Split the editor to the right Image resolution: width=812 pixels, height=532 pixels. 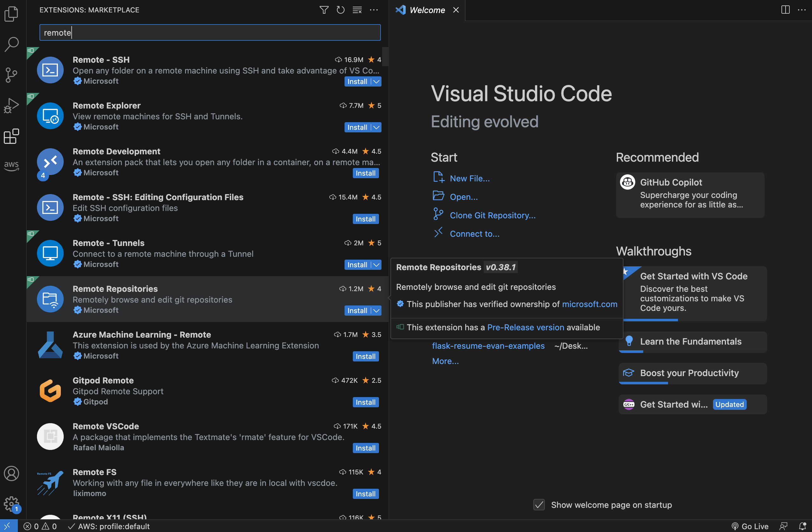pos(785,10)
